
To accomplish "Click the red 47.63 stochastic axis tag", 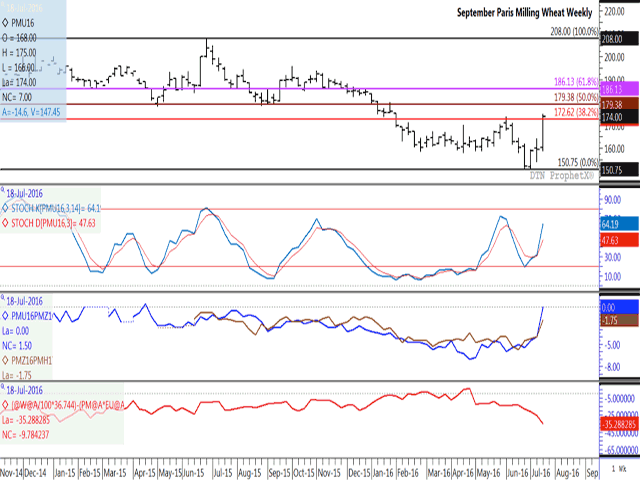I will point(620,240).
